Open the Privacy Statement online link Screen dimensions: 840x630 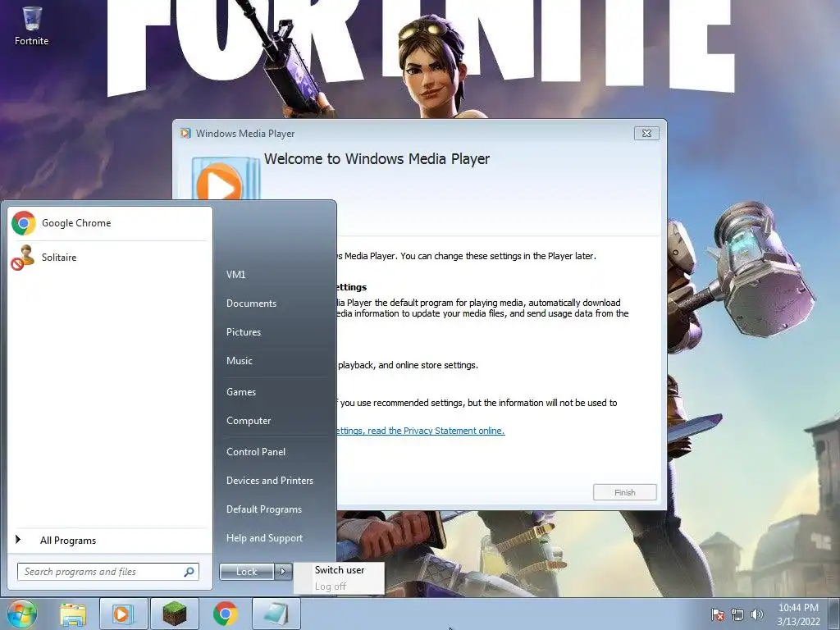click(x=421, y=431)
